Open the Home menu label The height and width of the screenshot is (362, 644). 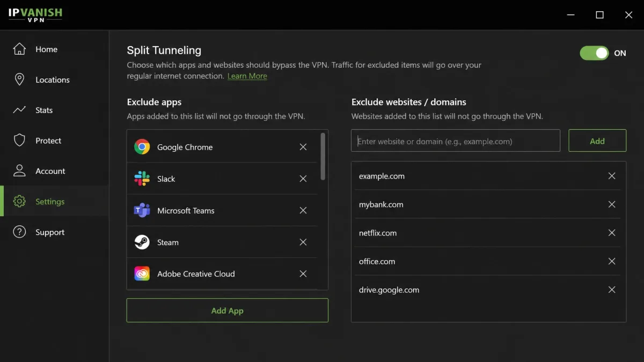[x=46, y=49]
